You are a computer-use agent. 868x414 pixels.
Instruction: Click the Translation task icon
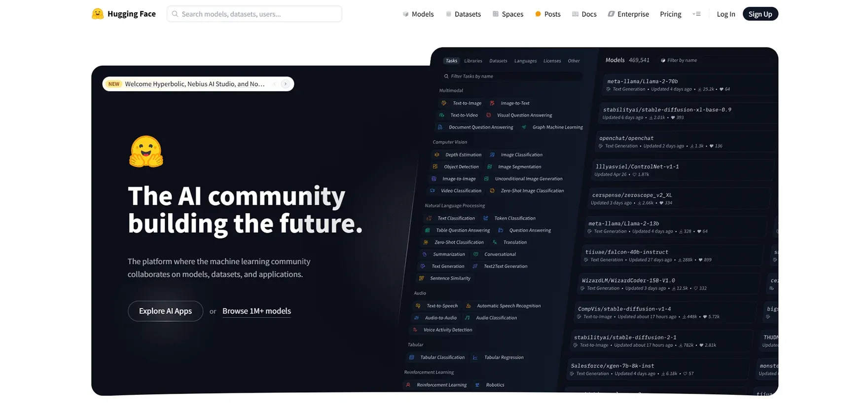coord(495,242)
